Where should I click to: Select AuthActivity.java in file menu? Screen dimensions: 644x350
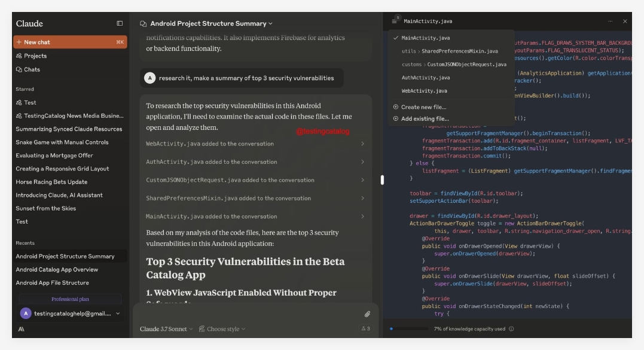coord(450,78)
